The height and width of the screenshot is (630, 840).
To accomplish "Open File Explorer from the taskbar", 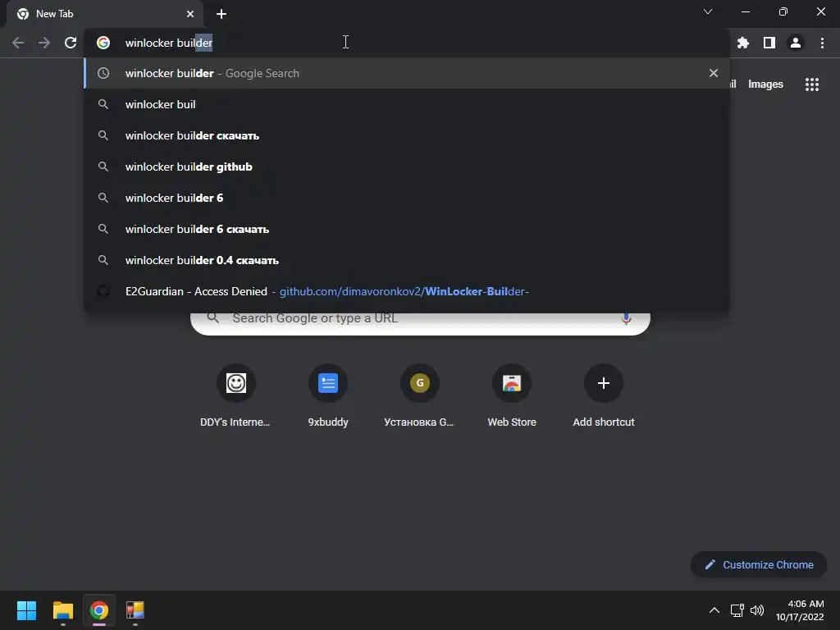I will tap(62, 610).
